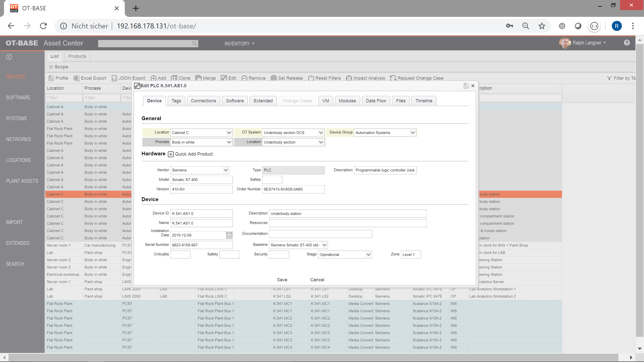
Task: Click the Filter by Tags funnel icon
Action: click(x=609, y=78)
